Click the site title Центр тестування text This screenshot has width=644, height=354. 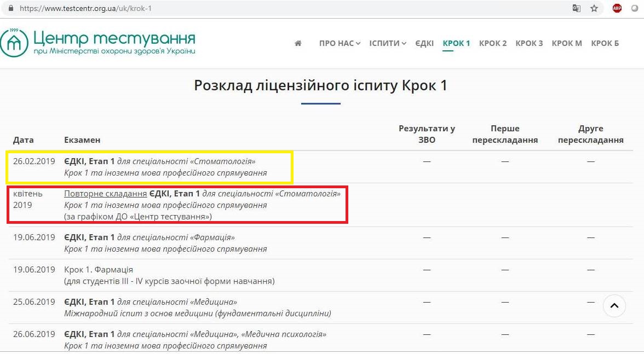tap(114, 38)
